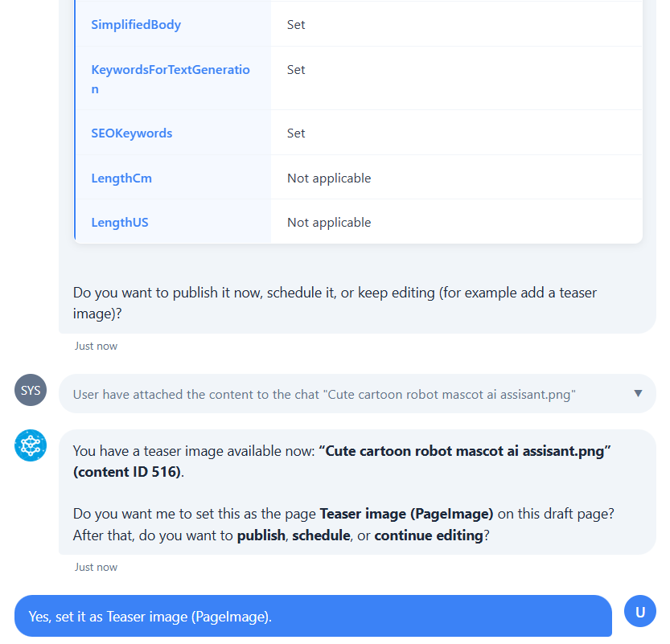Click the SYS system avatar
Screen dimensions: 670x644
click(31, 391)
